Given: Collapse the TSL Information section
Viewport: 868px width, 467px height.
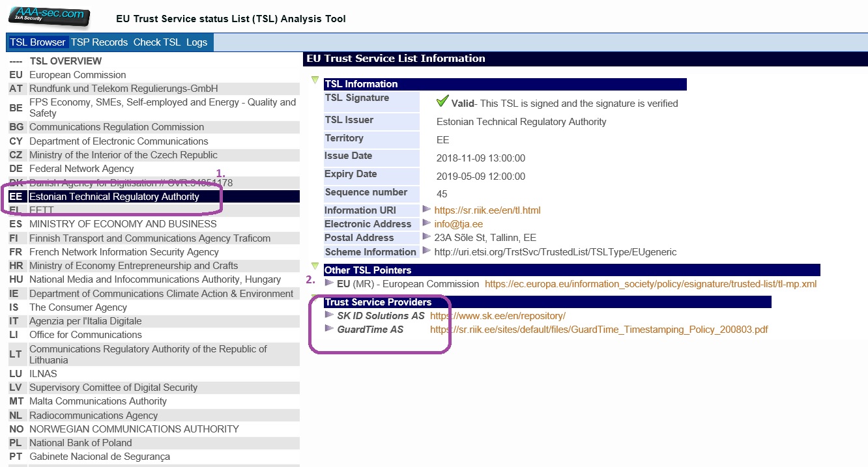Looking at the screenshot, I should click(x=315, y=80).
